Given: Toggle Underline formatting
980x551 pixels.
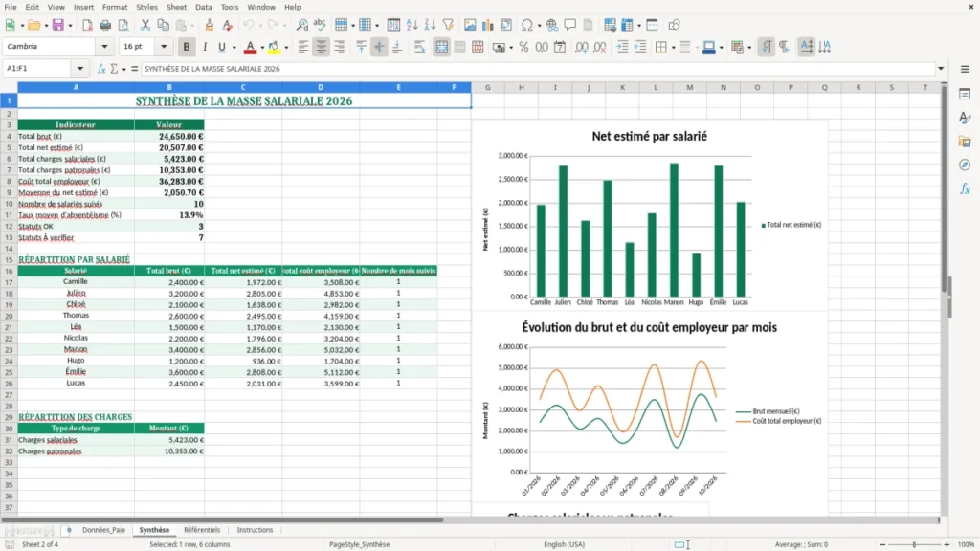Looking at the screenshot, I should coord(221,47).
